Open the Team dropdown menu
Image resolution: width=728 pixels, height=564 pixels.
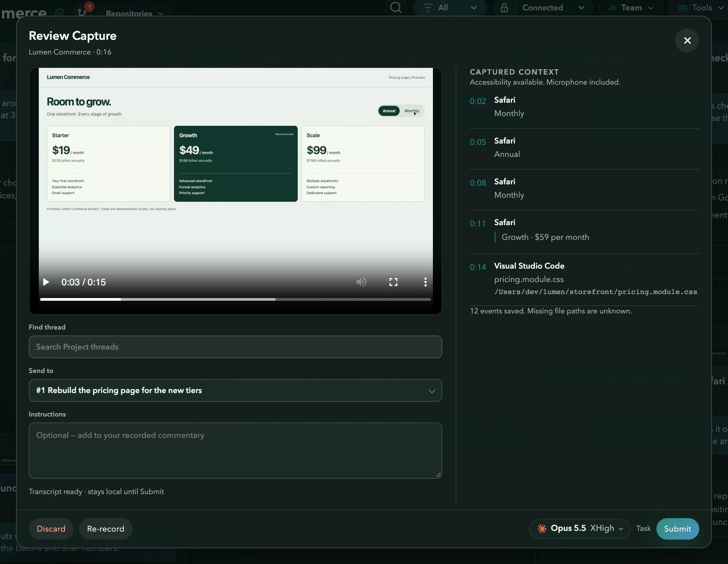pyautogui.click(x=631, y=8)
